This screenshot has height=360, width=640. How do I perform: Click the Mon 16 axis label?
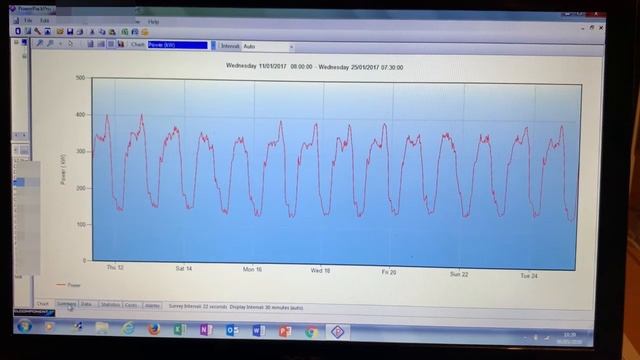tap(252, 269)
